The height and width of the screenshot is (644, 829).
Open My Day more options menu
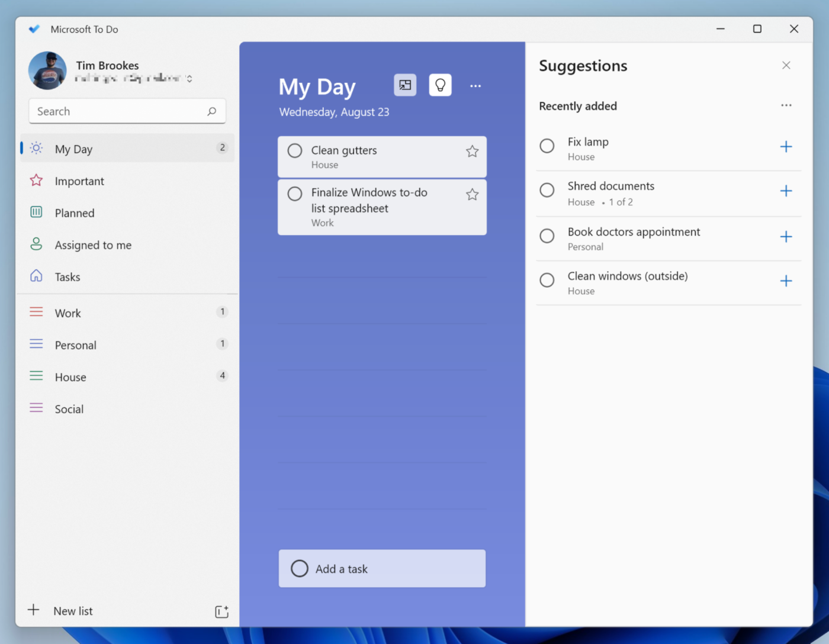[x=475, y=86]
